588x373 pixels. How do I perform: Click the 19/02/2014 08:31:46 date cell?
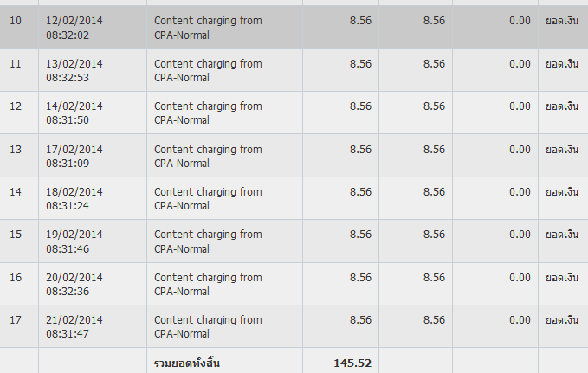click(93, 241)
